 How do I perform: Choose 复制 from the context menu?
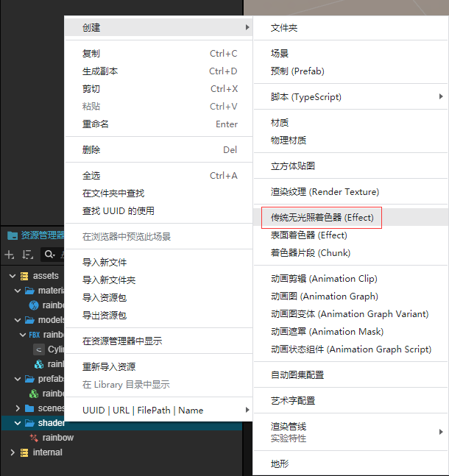point(158,54)
